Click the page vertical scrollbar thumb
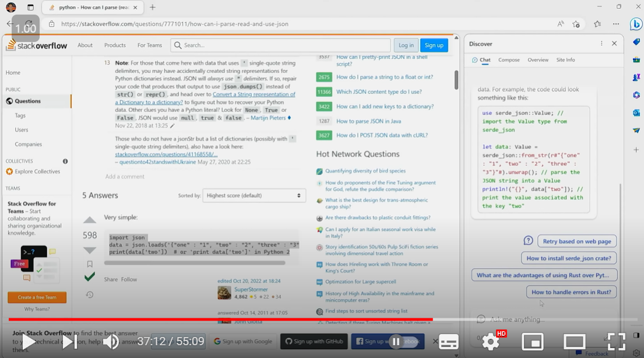This screenshot has height=358, width=644. [456, 80]
